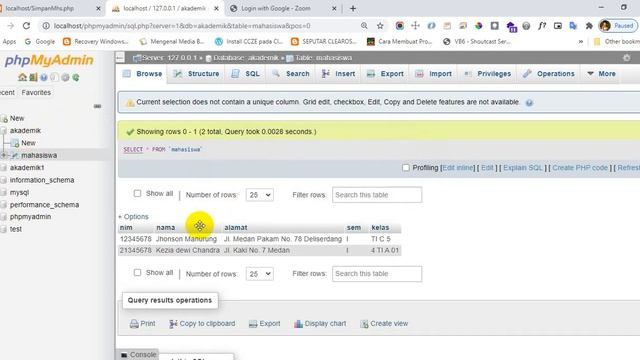Open navigation panel settings gear icon

(65, 77)
